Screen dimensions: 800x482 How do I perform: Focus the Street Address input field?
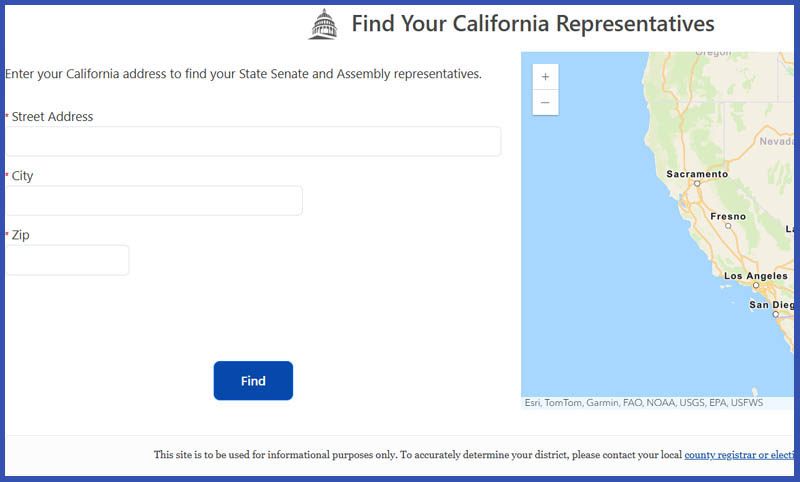pos(253,141)
